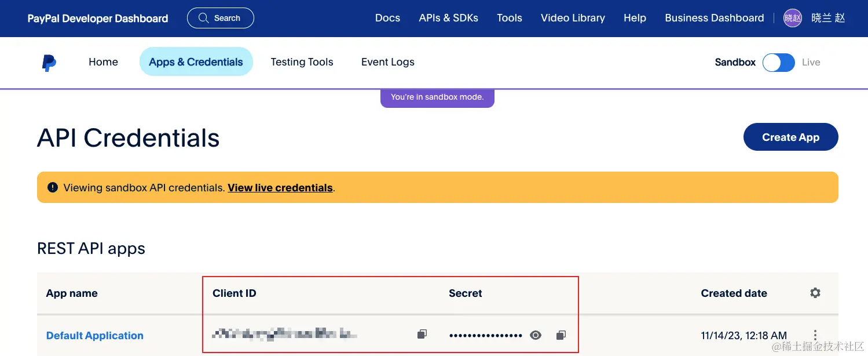
Task: Select the Apps & Credentials tab
Action: tap(196, 62)
